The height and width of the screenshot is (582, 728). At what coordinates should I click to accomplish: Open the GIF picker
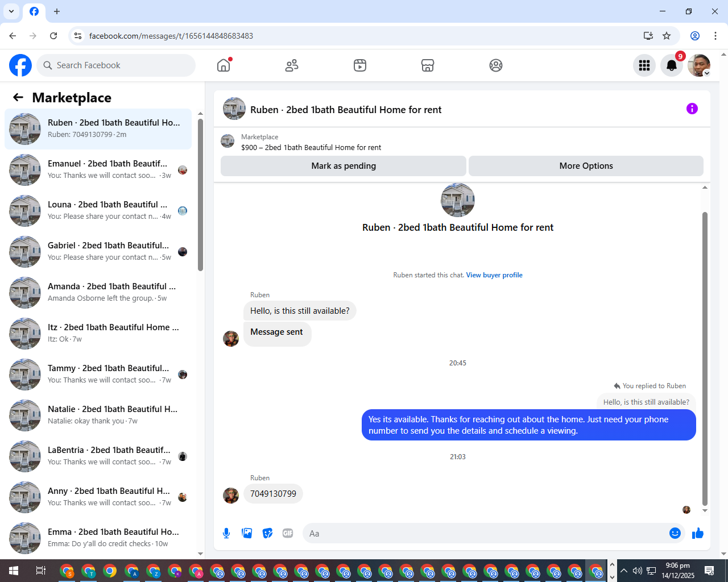(x=288, y=533)
